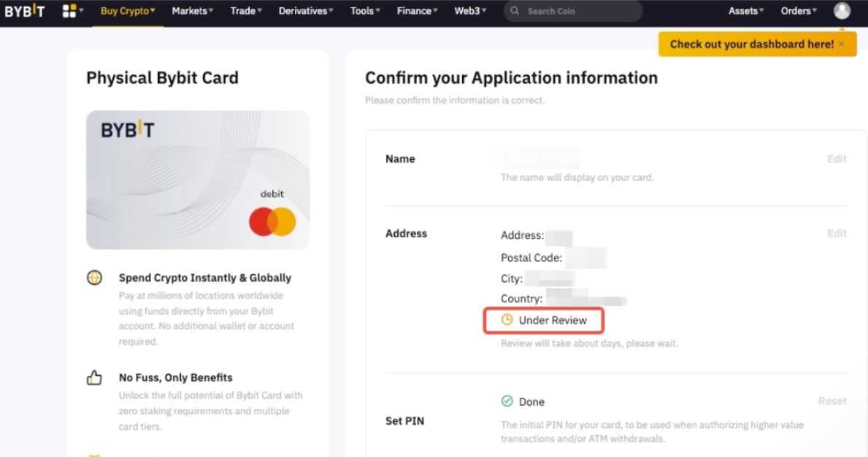Click the Mastercard logo on the card
This screenshot has width=868, height=457.
pyautogui.click(x=272, y=221)
